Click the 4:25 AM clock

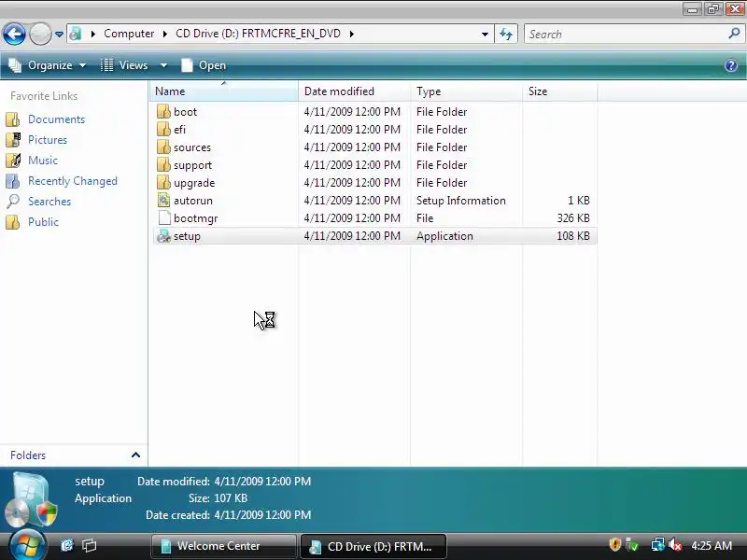712,546
